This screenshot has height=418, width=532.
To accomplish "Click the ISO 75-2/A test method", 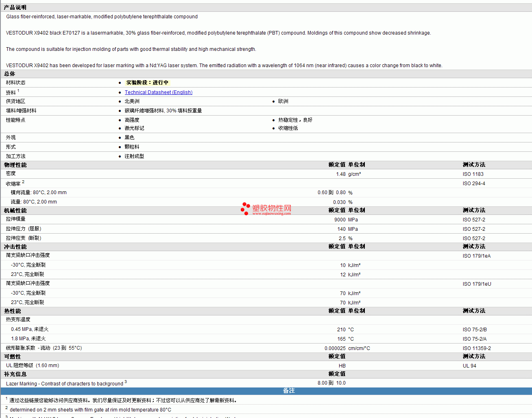I will coord(475,339).
